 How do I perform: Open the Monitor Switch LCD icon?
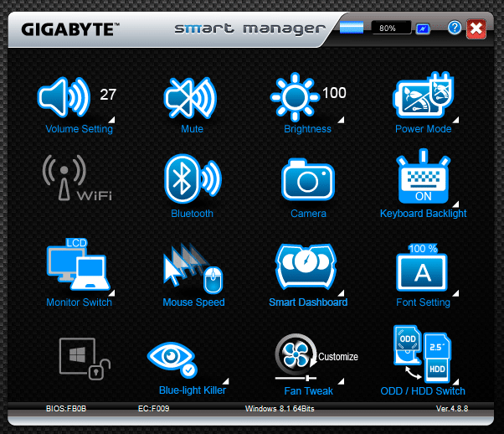[x=78, y=265]
